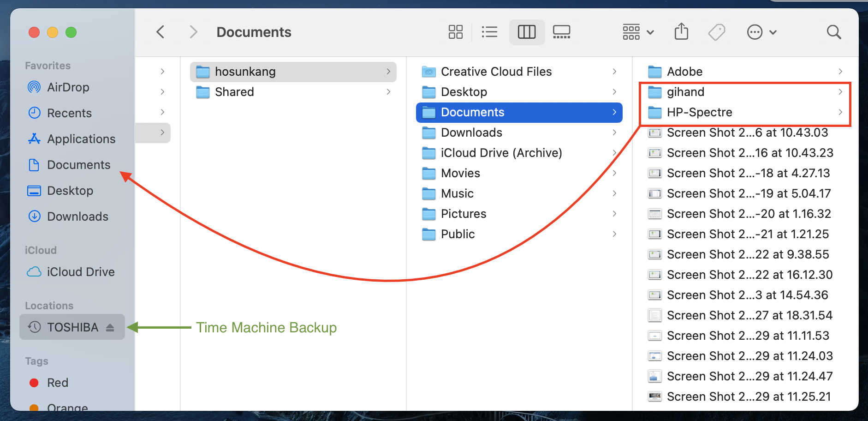This screenshot has height=421, width=868.
Task: Eject the TOSHIBA drive
Action: tap(110, 327)
